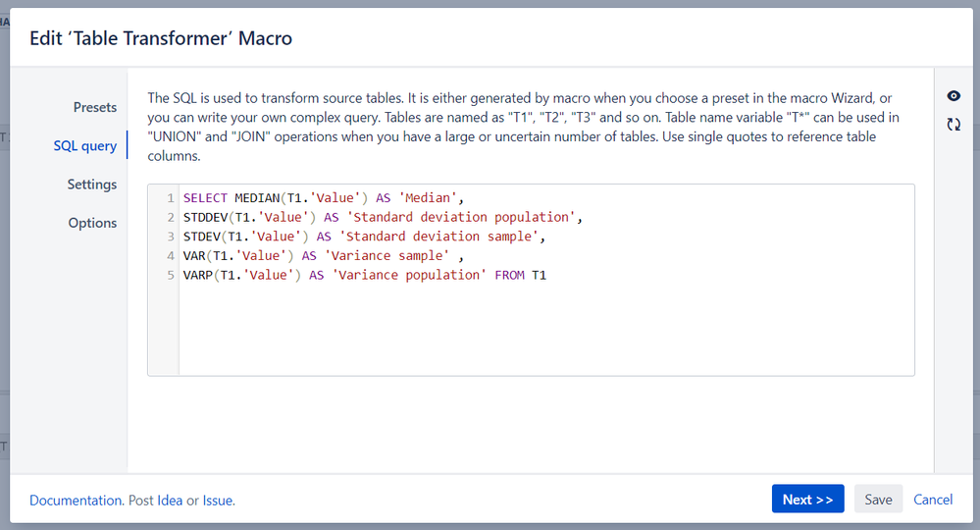This screenshot has height=530, width=980.
Task: Click the VARP function on line 5
Action: click(x=197, y=276)
